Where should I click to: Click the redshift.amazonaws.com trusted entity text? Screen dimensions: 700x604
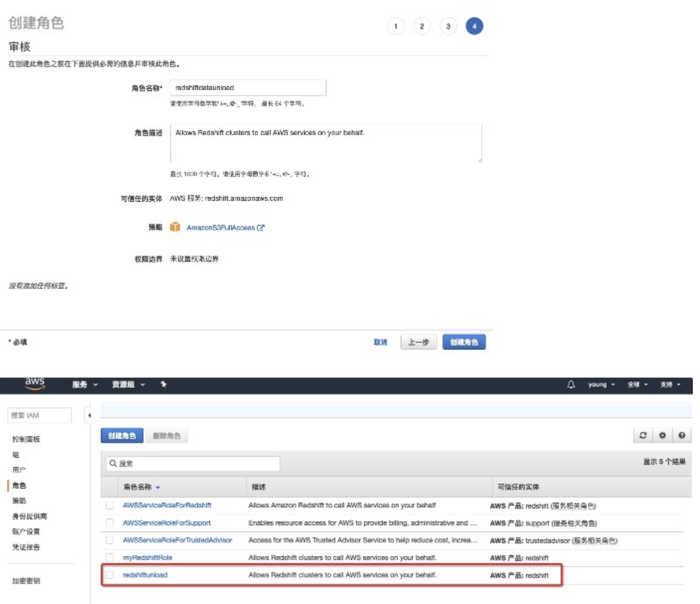[x=243, y=199]
